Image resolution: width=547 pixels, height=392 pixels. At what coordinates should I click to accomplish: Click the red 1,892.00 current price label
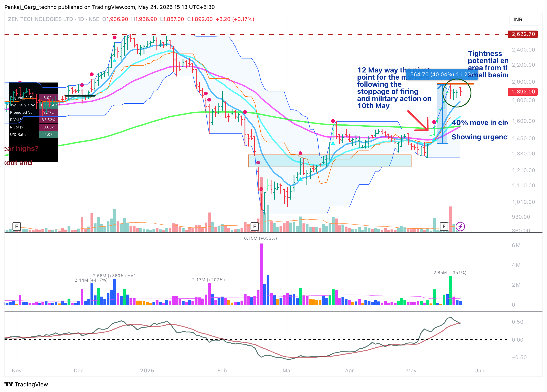[523, 92]
